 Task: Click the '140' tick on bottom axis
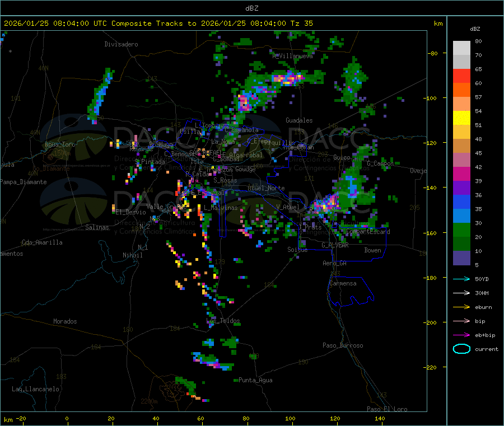pos(380,418)
